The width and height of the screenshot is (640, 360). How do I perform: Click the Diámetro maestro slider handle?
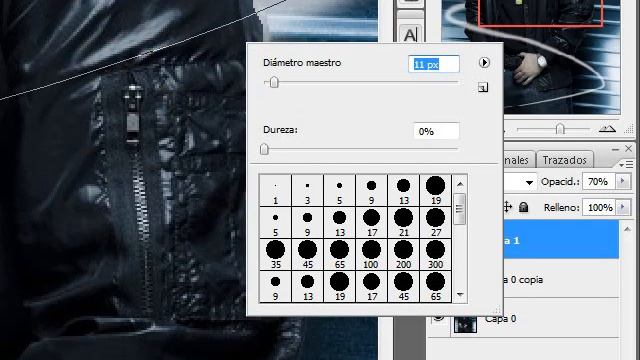[x=274, y=82]
